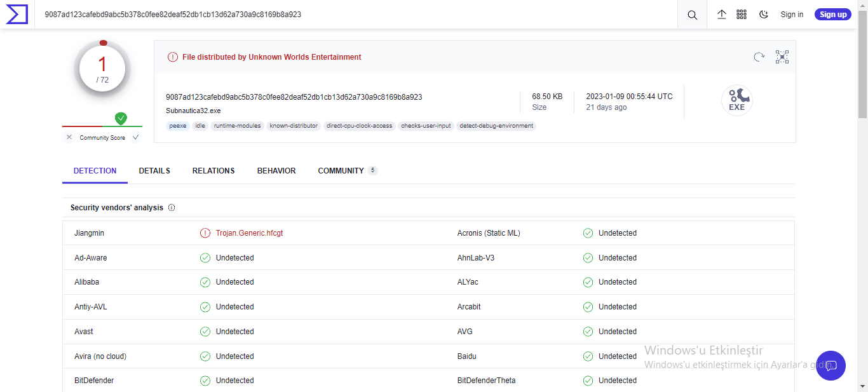Open the RELATIONS tab
Viewport: 868px width, 392px height.
[214, 171]
